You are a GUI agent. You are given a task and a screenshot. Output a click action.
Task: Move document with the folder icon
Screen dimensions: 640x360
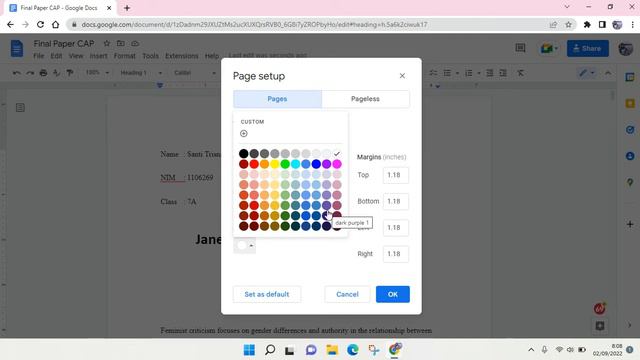(121, 43)
